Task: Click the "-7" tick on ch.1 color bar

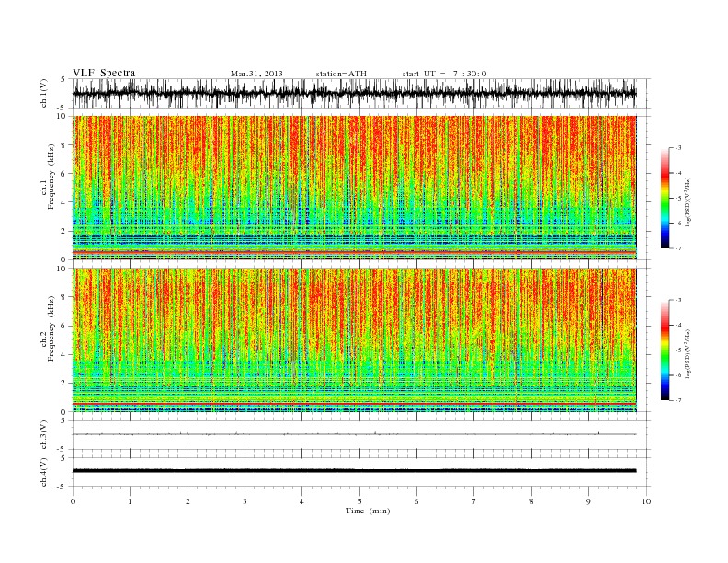Action: (678, 248)
